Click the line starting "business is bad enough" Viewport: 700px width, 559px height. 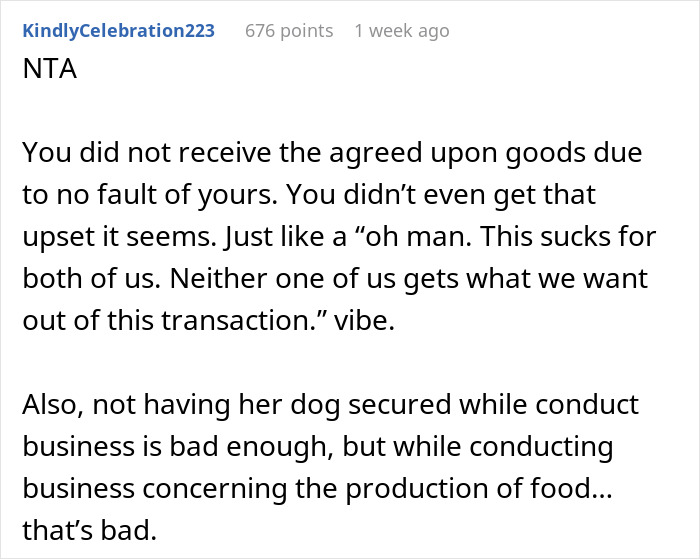316,447
